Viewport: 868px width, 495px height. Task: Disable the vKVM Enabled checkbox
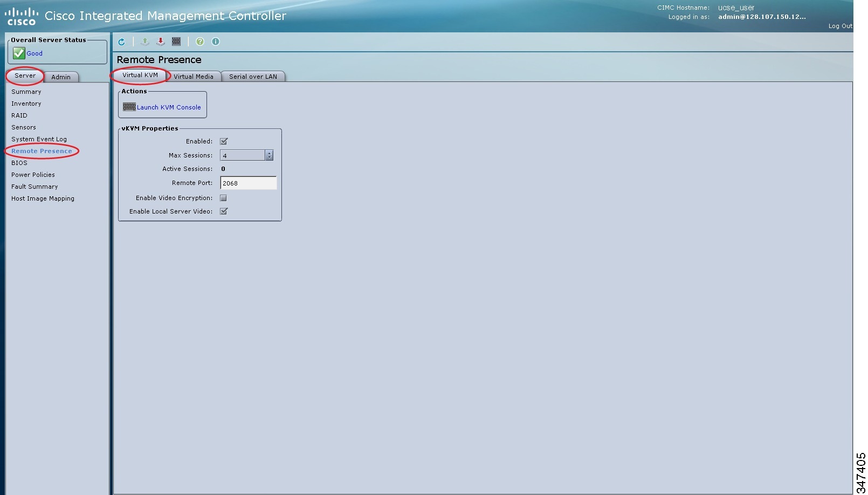click(223, 141)
